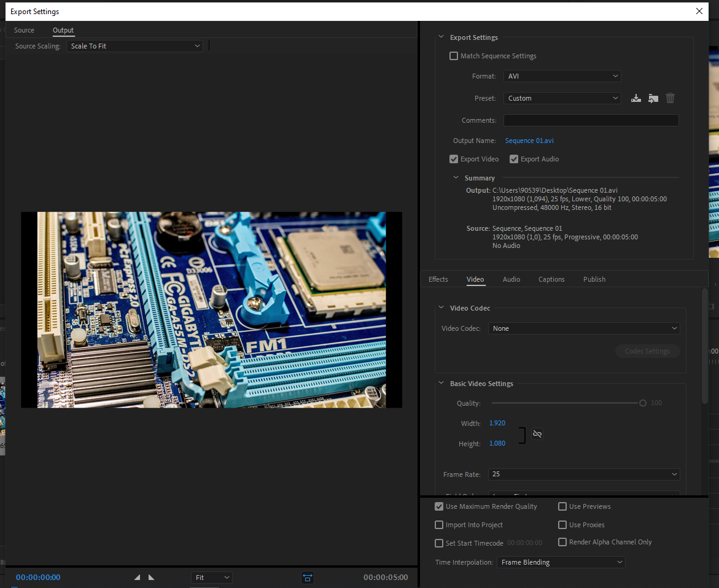
Task: Open the Time Interpolation dropdown
Action: (x=561, y=562)
